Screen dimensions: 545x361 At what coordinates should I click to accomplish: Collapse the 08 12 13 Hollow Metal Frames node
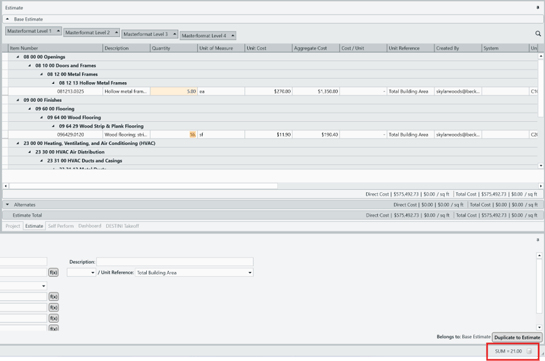53,83
